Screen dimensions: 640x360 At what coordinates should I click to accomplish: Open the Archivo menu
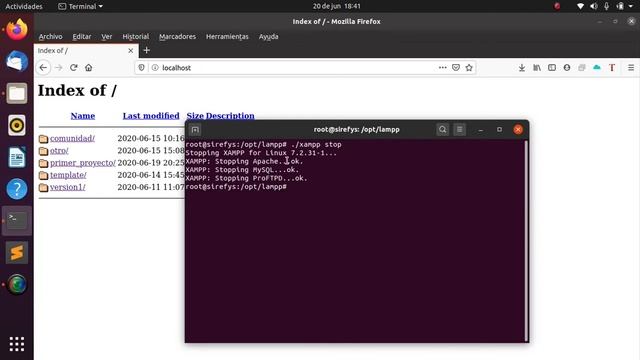pyautogui.click(x=51, y=37)
